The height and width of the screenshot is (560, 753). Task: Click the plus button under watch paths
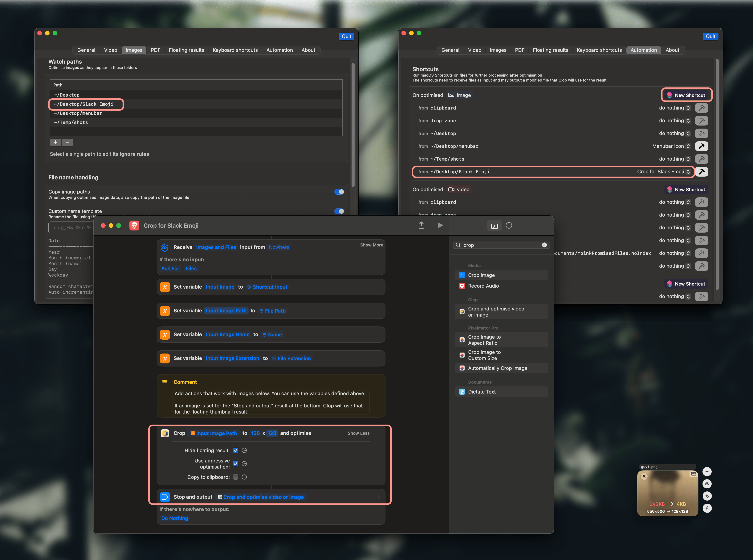(x=55, y=142)
